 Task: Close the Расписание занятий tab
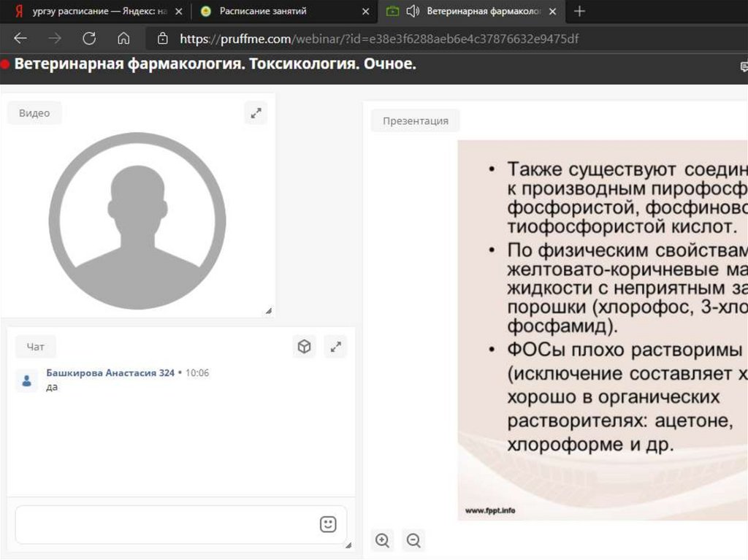tap(366, 11)
